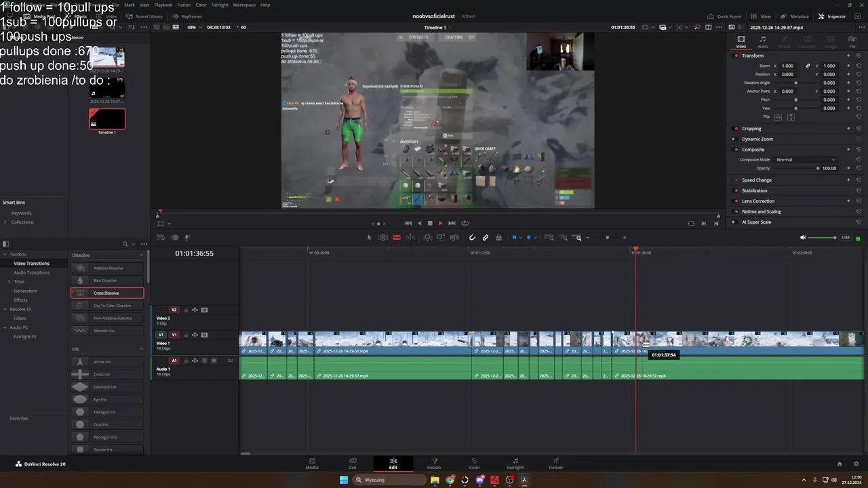Toggle the Inspector panel button
Viewport: 868px width, 488px height.
click(832, 16)
